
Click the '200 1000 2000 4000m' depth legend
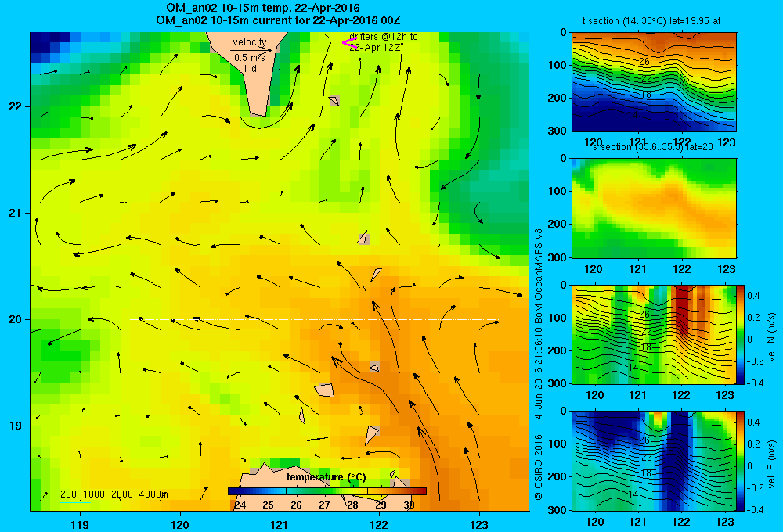114,494
